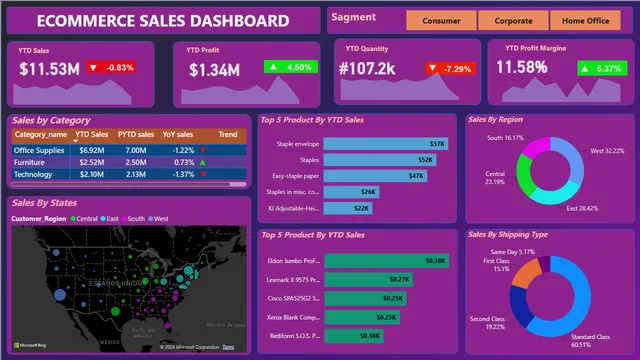Image resolution: width=640 pixels, height=360 pixels.
Task: Click the Sales By States title
Action: pyautogui.click(x=44, y=203)
